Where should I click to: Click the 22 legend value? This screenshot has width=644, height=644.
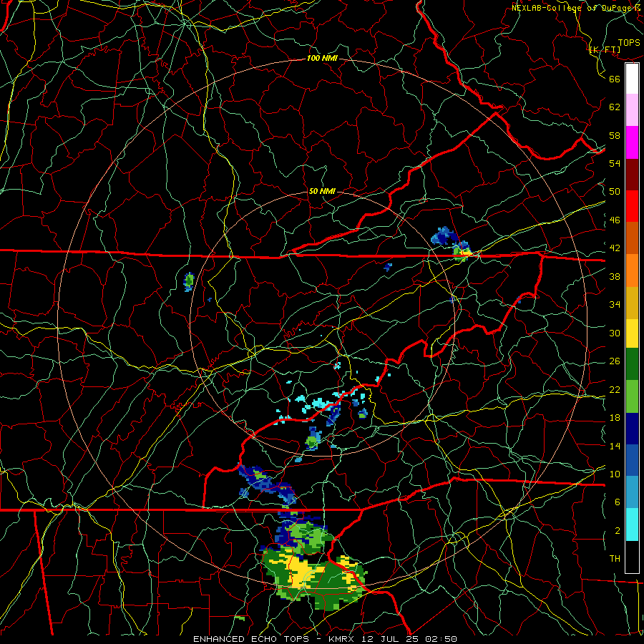coord(615,389)
